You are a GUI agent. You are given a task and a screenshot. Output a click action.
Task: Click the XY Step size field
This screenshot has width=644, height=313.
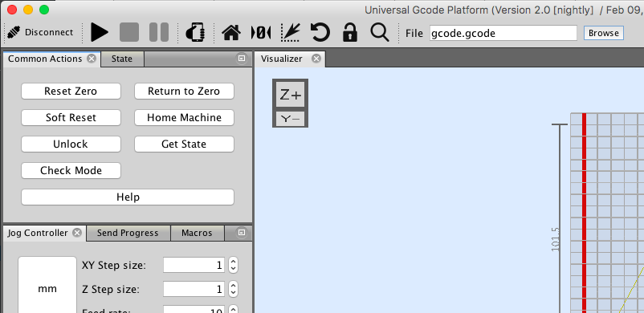click(x=194, y=265)
